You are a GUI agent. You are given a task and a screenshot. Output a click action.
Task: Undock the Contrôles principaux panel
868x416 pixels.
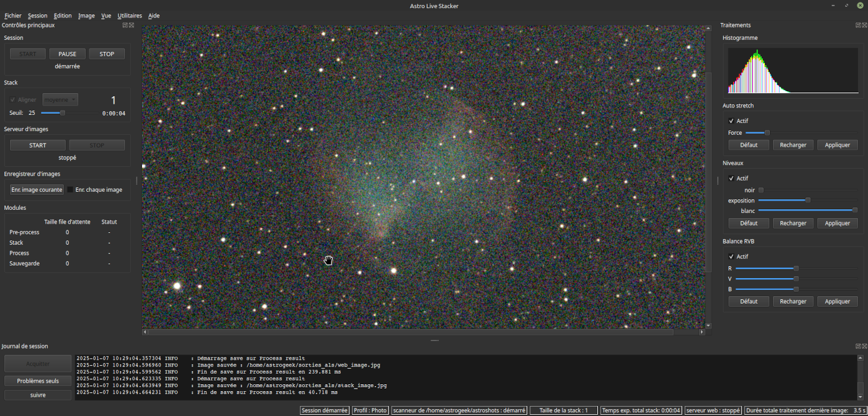pos(124,25)
